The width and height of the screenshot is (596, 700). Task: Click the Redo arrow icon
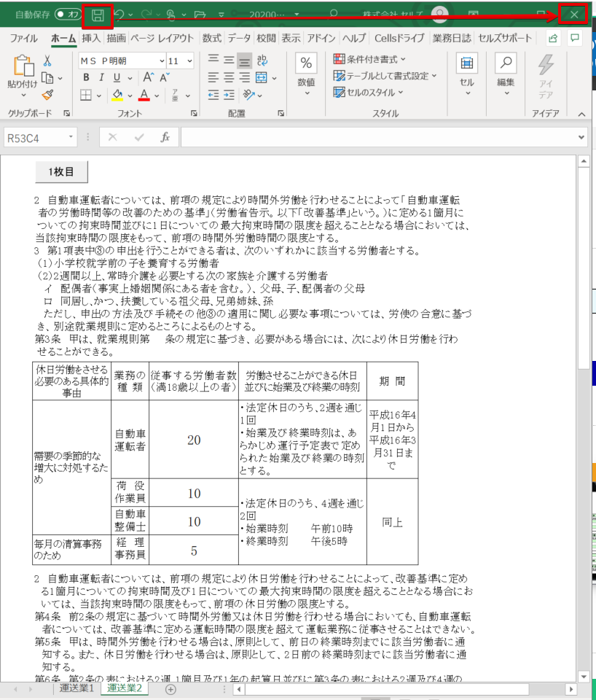click(x=146, y=15)
